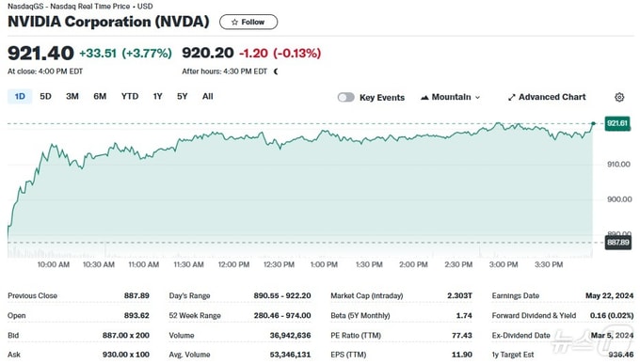The height and width of the screenshot is (364, 640).
Task: Click the 921.61 current price label
Action: point(616,123)
